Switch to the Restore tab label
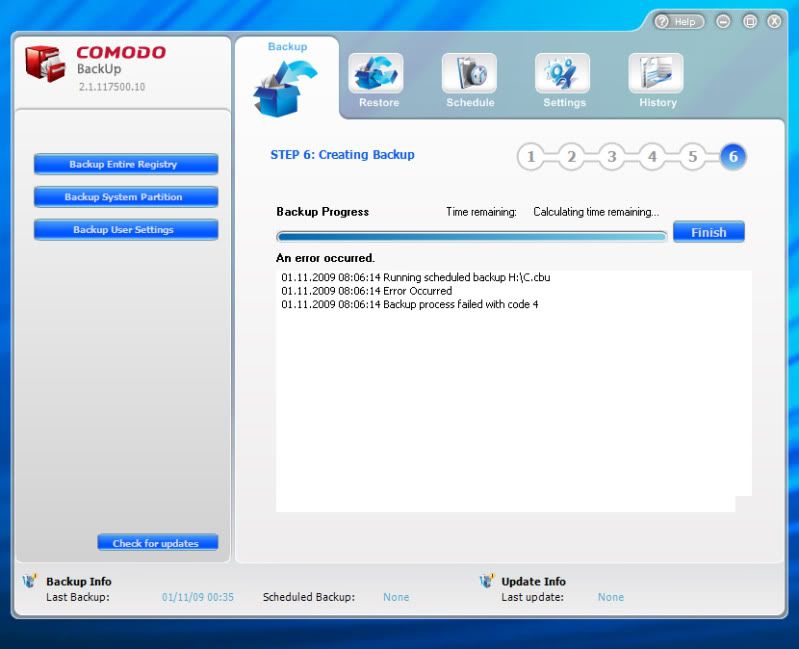The height and width of the screenshot is (649, 799). (379, 102)
